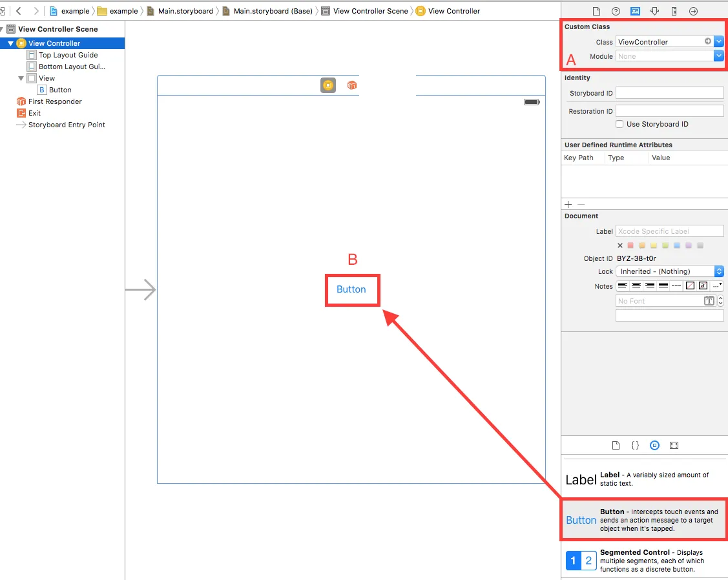Open the Quick Help inspector
728x580 pixels.
coord(616,11)
